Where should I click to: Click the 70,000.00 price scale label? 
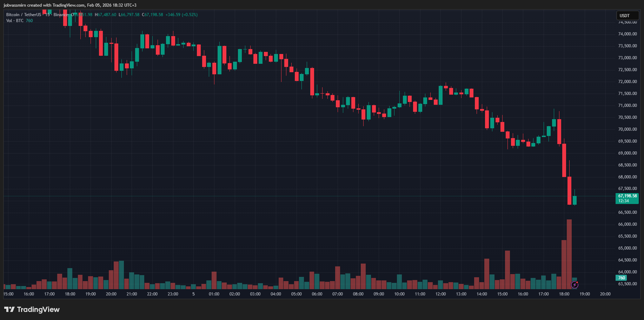point(627,129)
